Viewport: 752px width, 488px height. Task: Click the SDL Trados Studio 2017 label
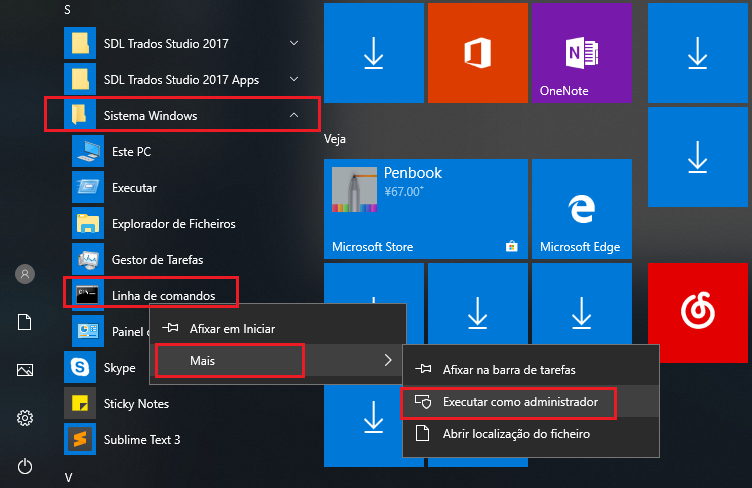[x=166, y=44]
